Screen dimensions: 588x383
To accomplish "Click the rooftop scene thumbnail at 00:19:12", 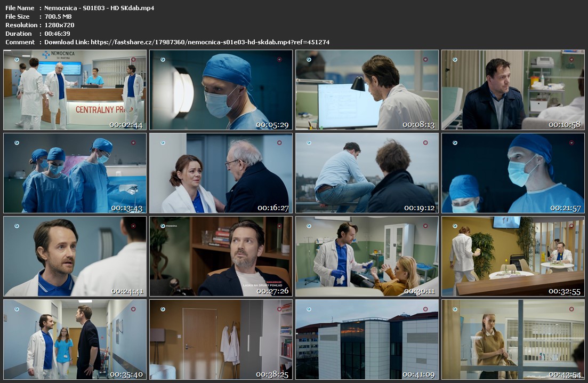I will point(367,173).
